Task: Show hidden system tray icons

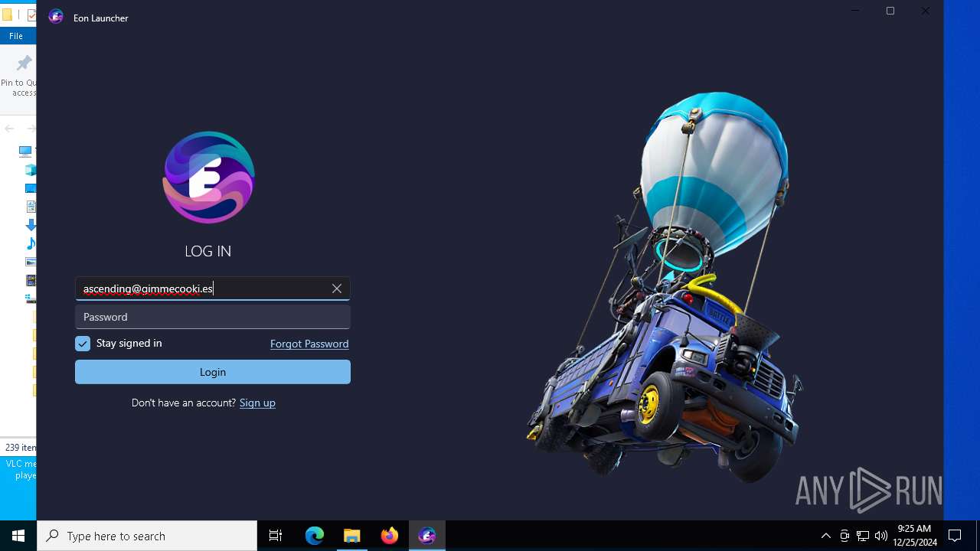Action: click(825, 536)
